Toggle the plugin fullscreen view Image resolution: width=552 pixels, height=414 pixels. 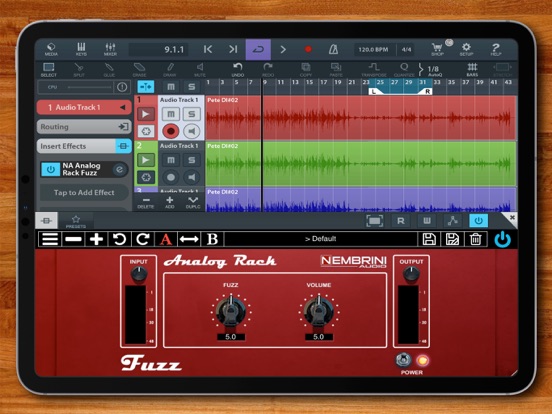[375, 221]
